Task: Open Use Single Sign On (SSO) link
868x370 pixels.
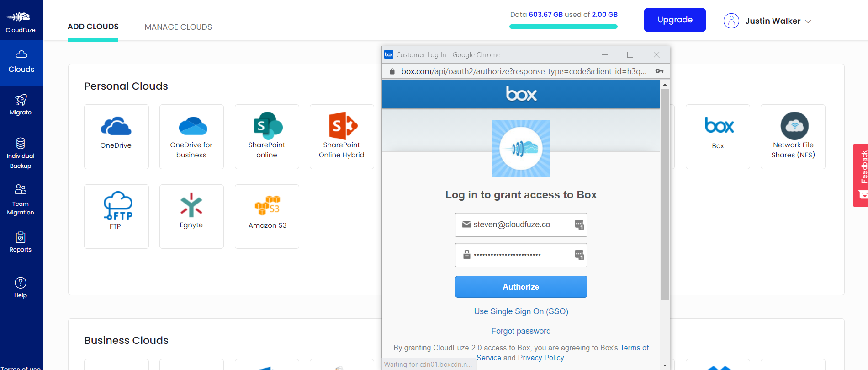Action: (x=521, y=311)
